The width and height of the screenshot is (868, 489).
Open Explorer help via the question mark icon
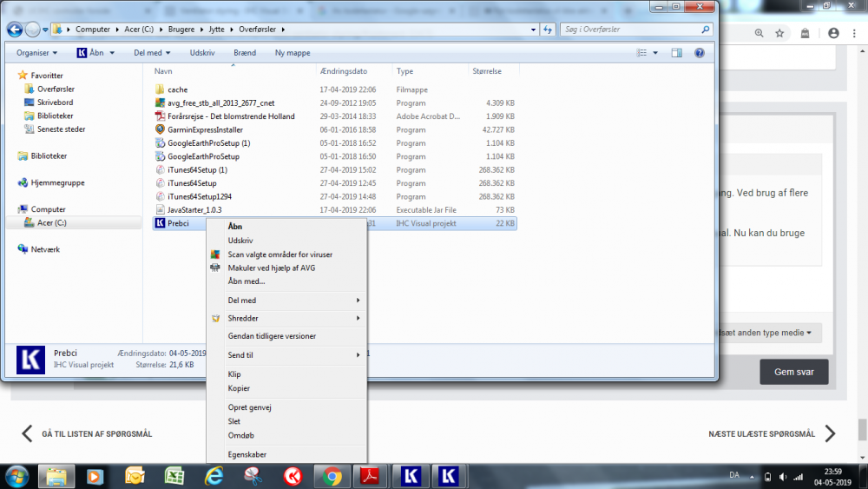pos(699,53)
